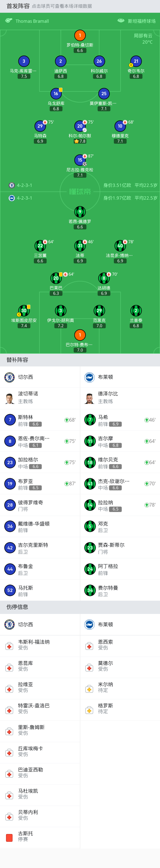
Task: Select 科尔-帕尔默 number 20 player icon
Action: (80, 126)
